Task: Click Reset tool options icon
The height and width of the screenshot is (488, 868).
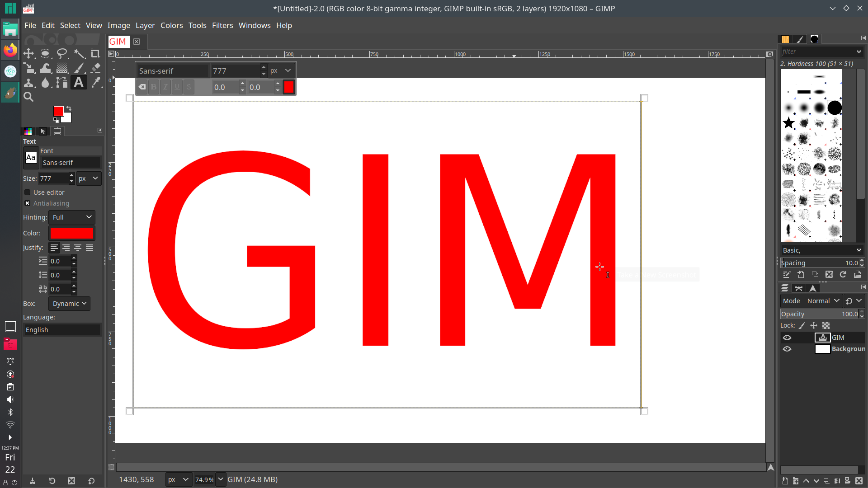Action: tap(91, 481)
